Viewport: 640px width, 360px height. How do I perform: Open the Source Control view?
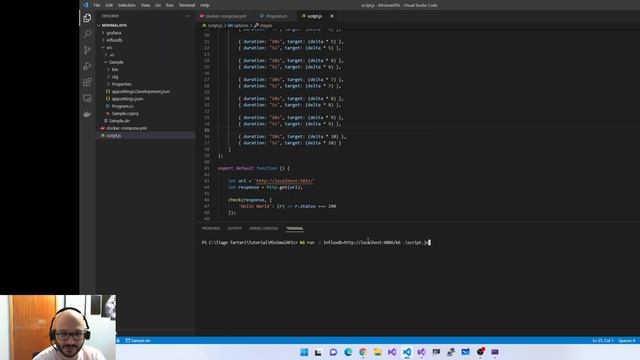(x=87, y=50)
